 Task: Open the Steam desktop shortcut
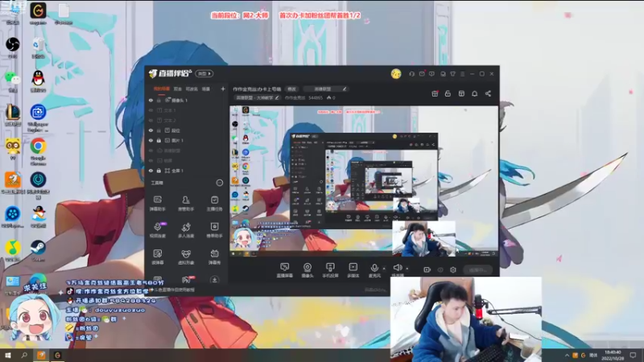[38, 250]
